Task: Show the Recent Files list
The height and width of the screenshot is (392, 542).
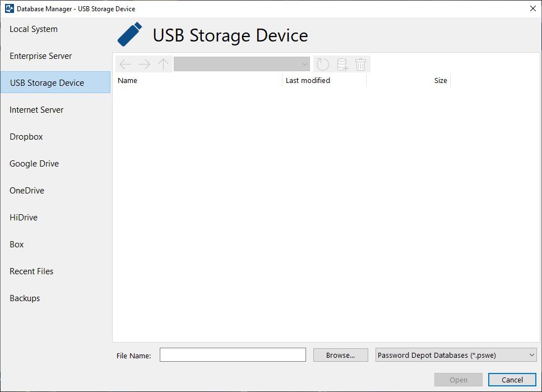Action: pos(31,271)
